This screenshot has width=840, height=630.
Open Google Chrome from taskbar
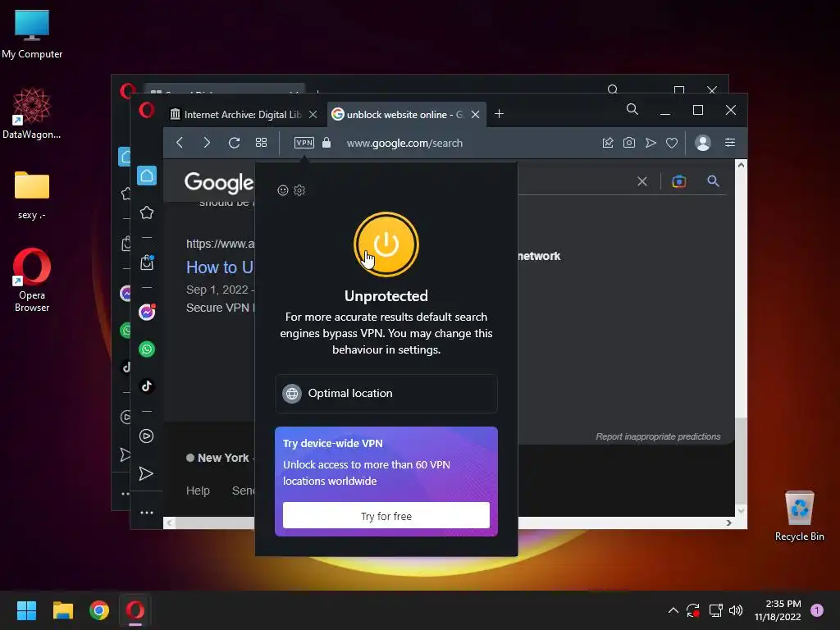click(x=99, y=610)
